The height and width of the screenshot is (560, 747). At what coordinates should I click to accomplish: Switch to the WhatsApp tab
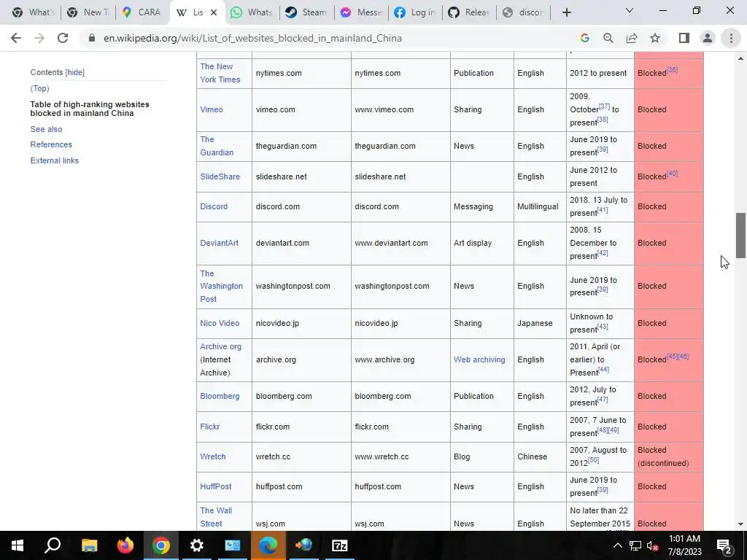pyautogui.click(x=251, y=12)
